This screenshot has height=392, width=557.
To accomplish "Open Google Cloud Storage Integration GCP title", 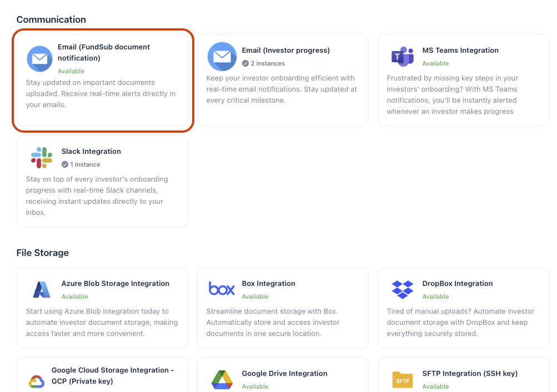I will point(113,376).
